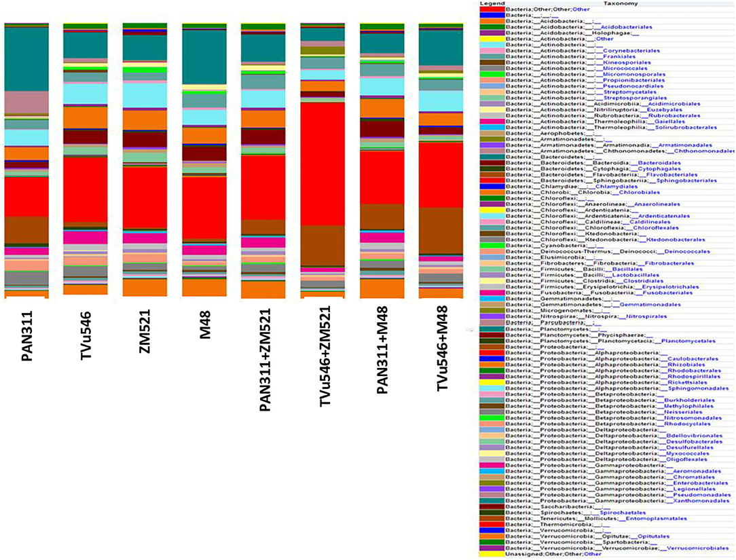Click the standalone TVu546 sample label

[x=87, y=334]
